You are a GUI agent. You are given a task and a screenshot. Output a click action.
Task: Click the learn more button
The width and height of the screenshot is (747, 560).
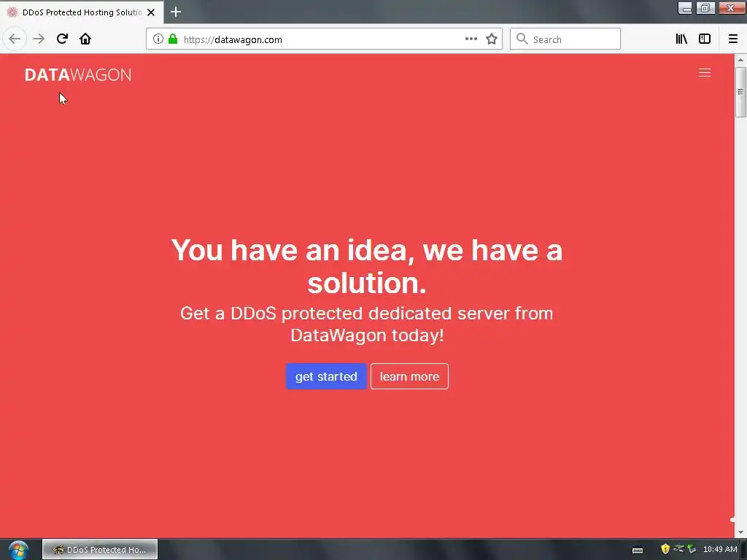click(x=409, y=376)
